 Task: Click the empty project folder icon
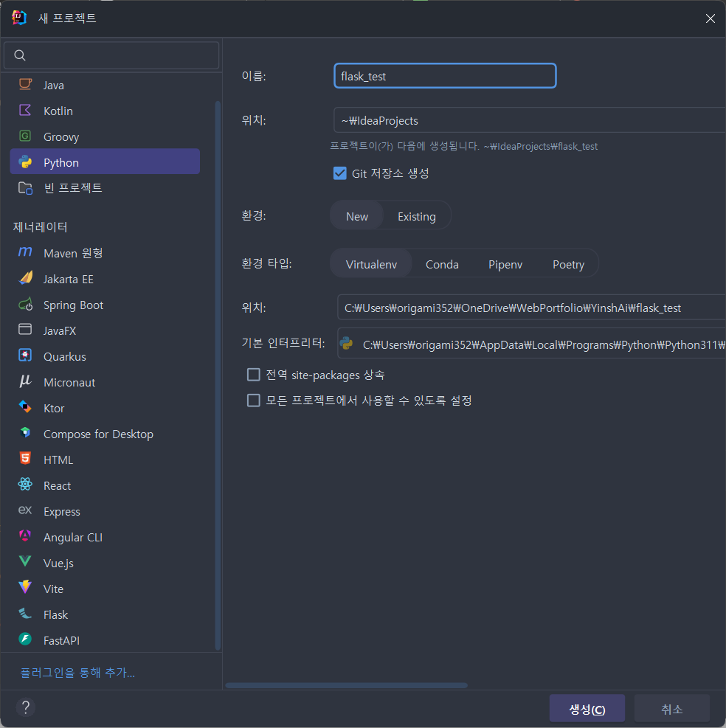pos(25,188)
